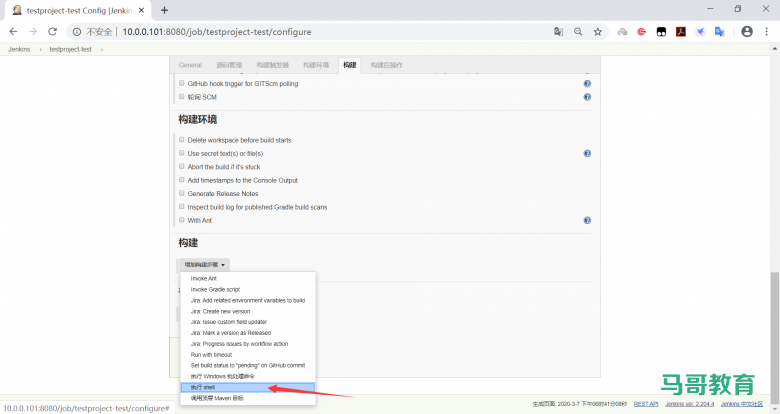Switch to the 源码管理 tab
Screen dimensions: 780x414
(x=229, y=65)
